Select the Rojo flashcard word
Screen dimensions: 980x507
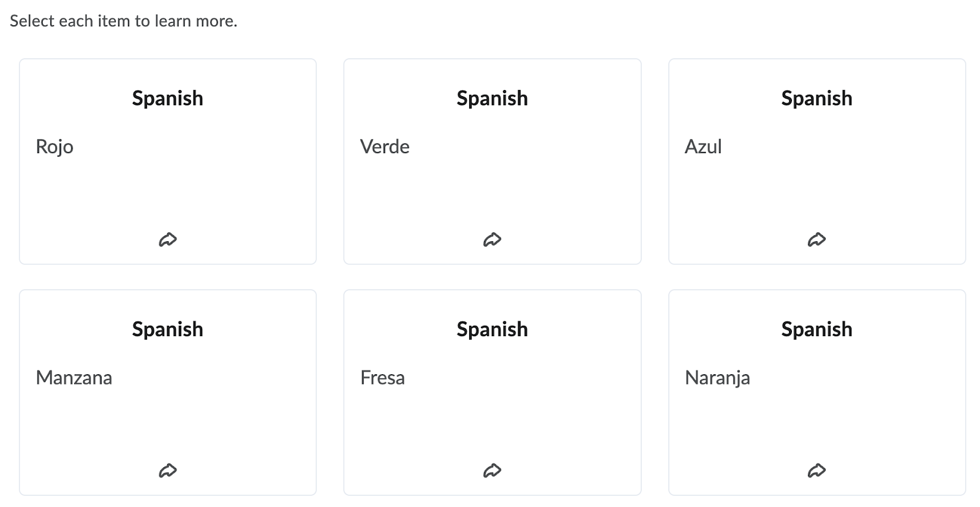(55, 147)
